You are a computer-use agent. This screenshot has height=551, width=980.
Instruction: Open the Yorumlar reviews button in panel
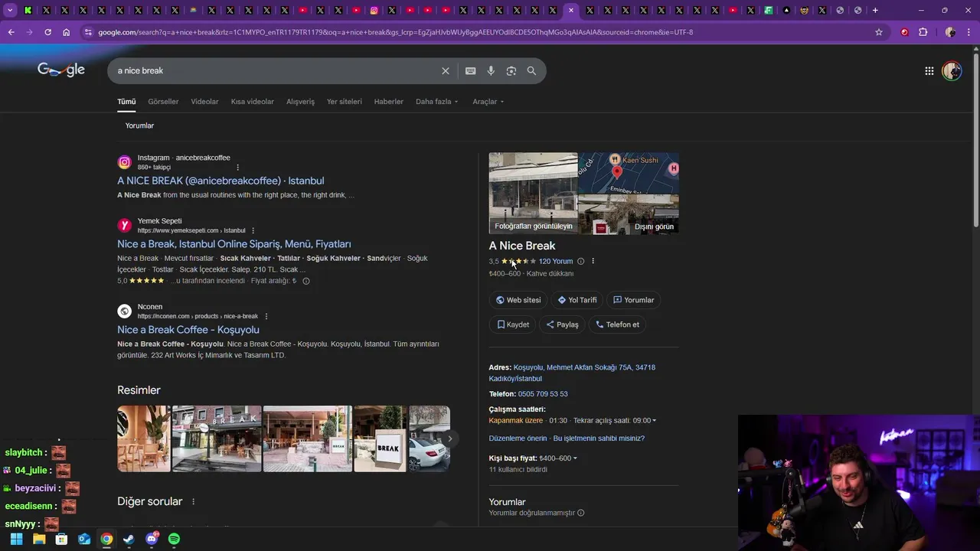633,300
